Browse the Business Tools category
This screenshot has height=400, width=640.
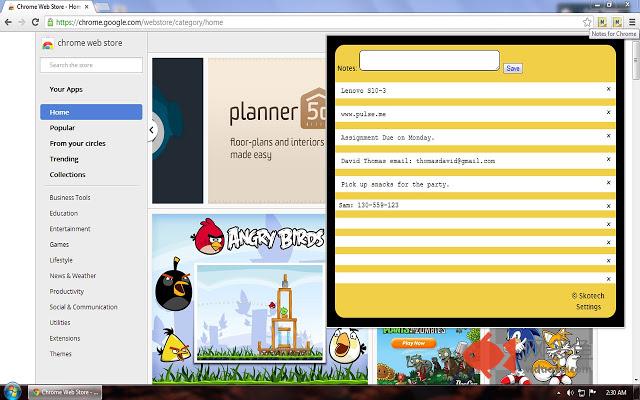pos(70,198)
